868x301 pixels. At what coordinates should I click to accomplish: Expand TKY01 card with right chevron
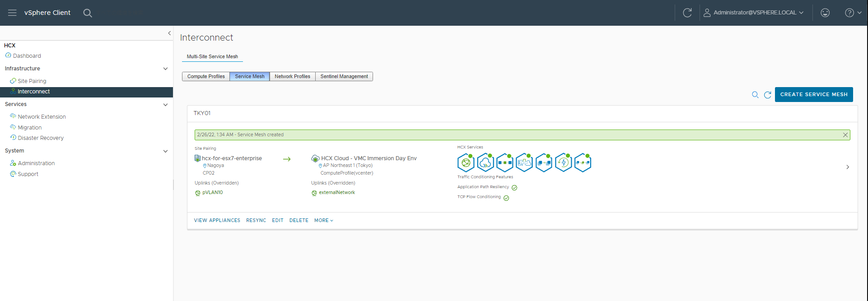coord(848,167)
